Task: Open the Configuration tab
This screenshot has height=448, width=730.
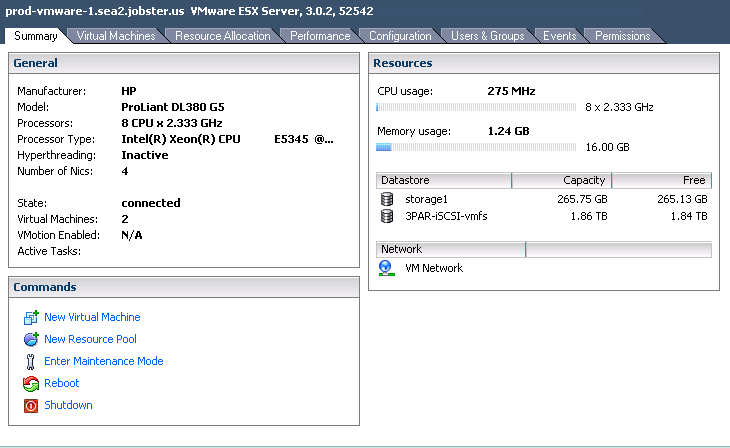Action: (x=400, y=36)
